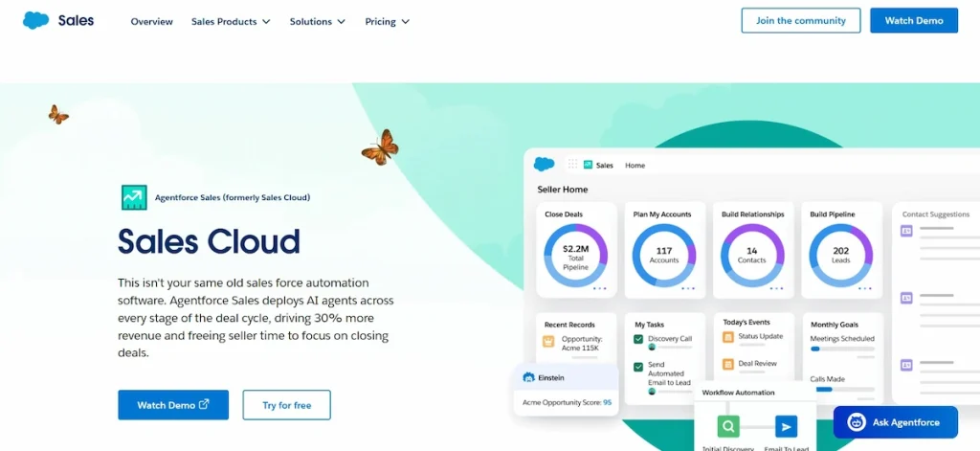The height and width of the screenshot is (451, 980).
Task: Click the Agentforce Sales (formerly Sales Cloud) text
Action: coord(233,197)
